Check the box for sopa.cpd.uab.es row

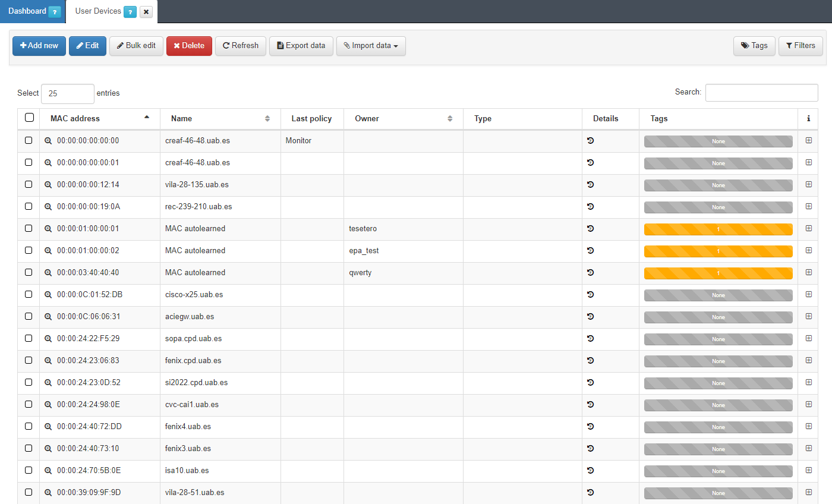coord(29,338)
